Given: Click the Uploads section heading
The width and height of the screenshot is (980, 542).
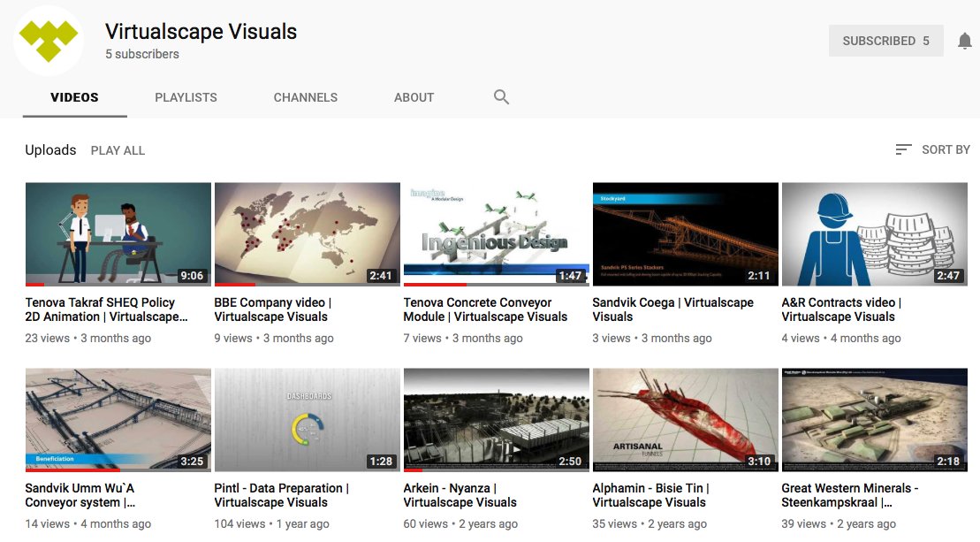Looking at the screenshot, I should pos(50,150).
